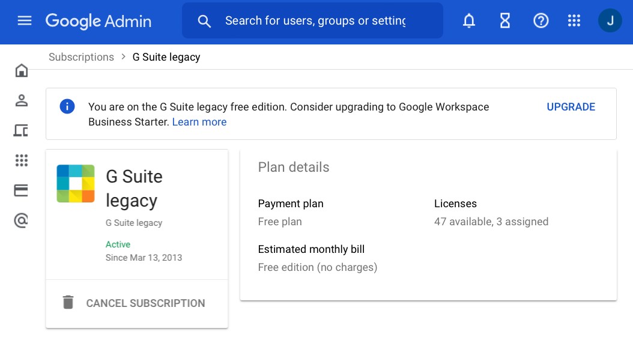Click the breadcrumb chevron separator
The width and height of the screenshot is (633, 364).
(124, 57)
